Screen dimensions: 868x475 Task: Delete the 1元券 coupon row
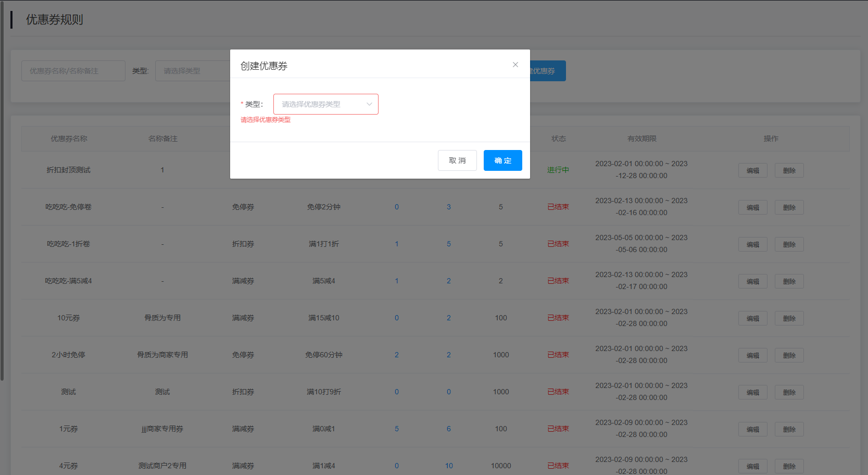(x=789, y=429)
